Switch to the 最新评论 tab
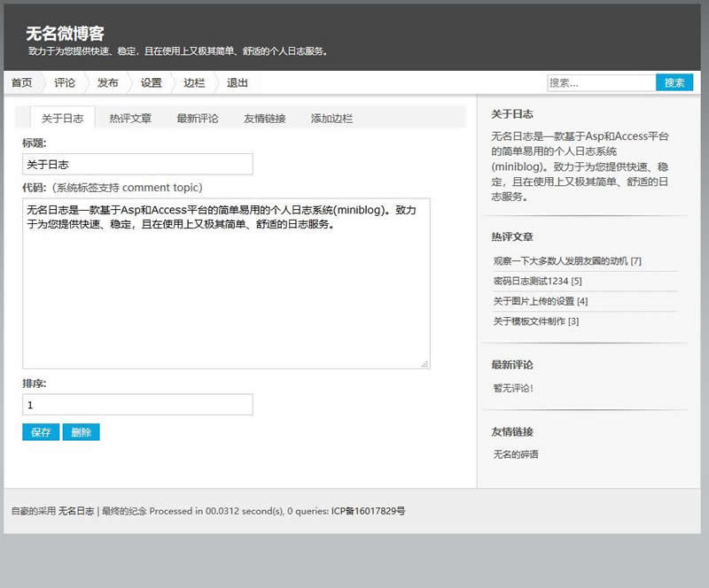The width and height of the screenshot is (709, 588). coord(197,118)
